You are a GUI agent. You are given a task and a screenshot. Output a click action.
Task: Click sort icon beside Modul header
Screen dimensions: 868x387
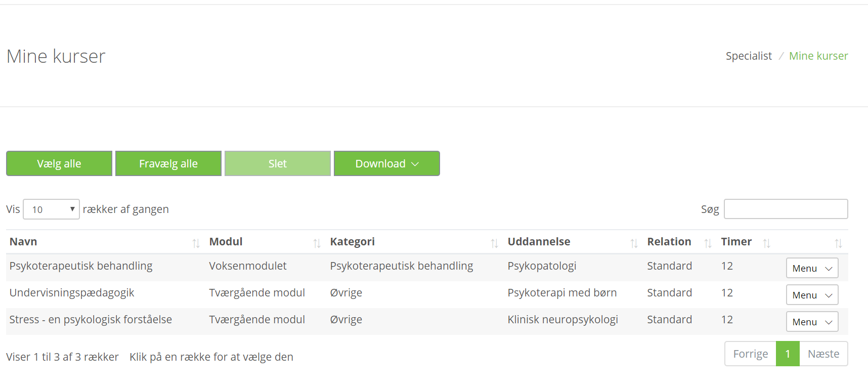pyautogui.click(x=317, y=243)
